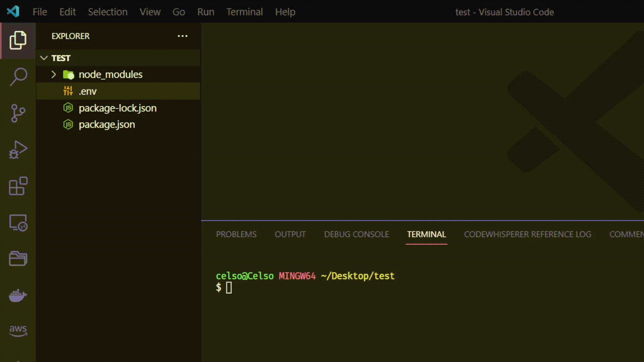644x362 pixels.
Task: Open package.json file
Action: pos(107,125)
